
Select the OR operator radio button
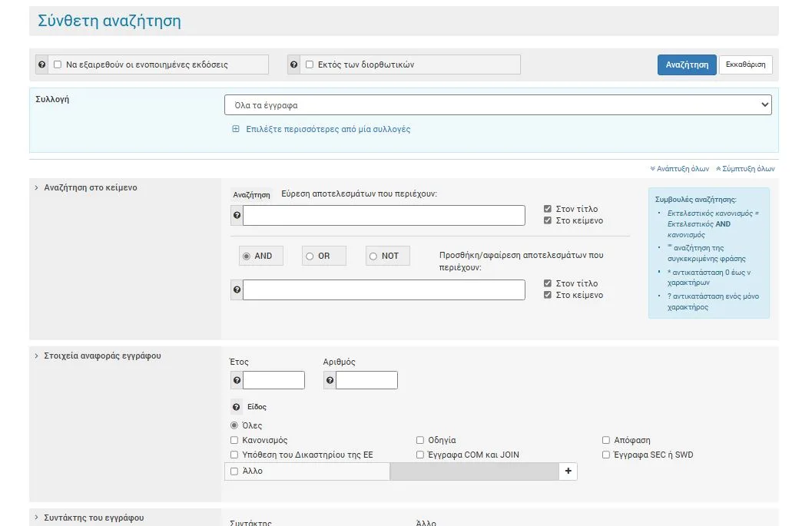[x=310, y=256]
